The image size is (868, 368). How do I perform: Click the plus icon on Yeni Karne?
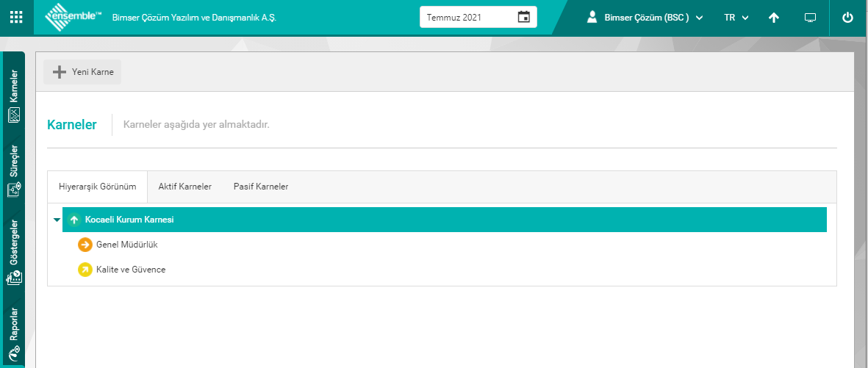60,73
